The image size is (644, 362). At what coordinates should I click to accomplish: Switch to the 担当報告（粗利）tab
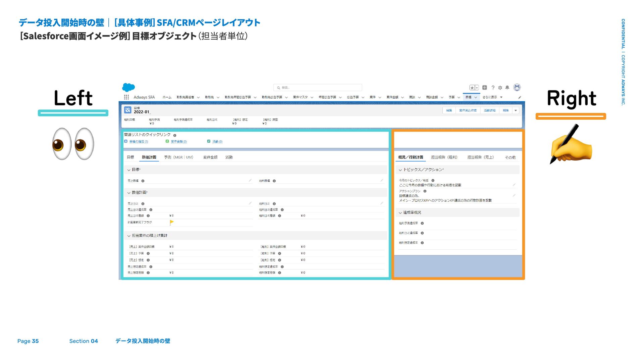pyautogui.click(x=444, y=157)
